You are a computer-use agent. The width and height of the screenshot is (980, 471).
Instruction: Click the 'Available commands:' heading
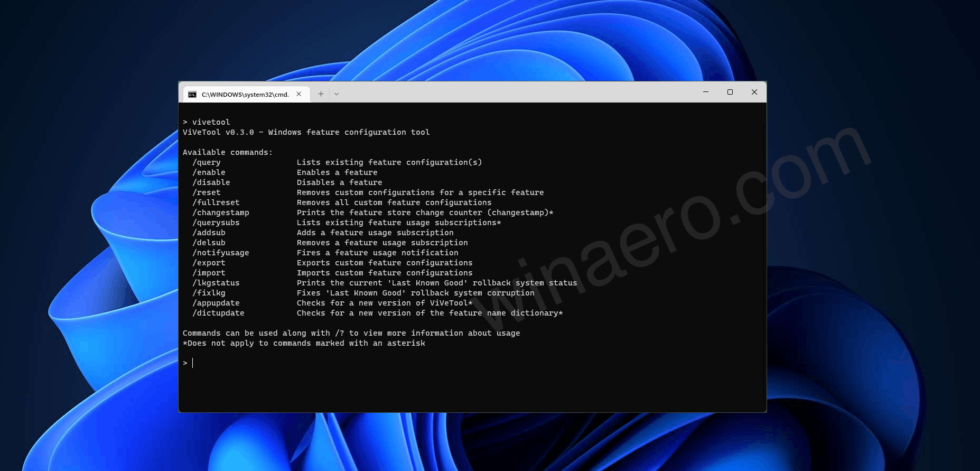tap(228, 152)
